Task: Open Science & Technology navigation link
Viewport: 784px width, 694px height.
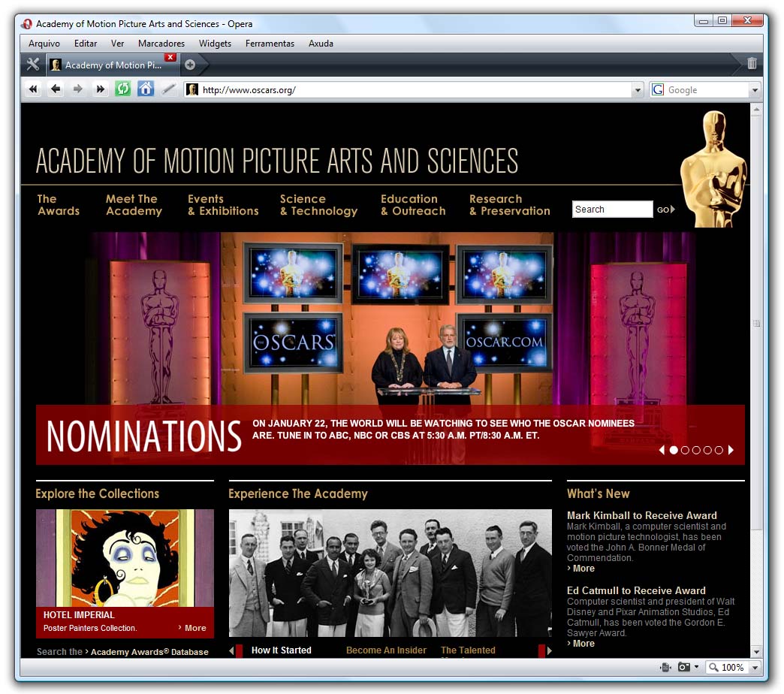Action: click(x=318, y=205)
